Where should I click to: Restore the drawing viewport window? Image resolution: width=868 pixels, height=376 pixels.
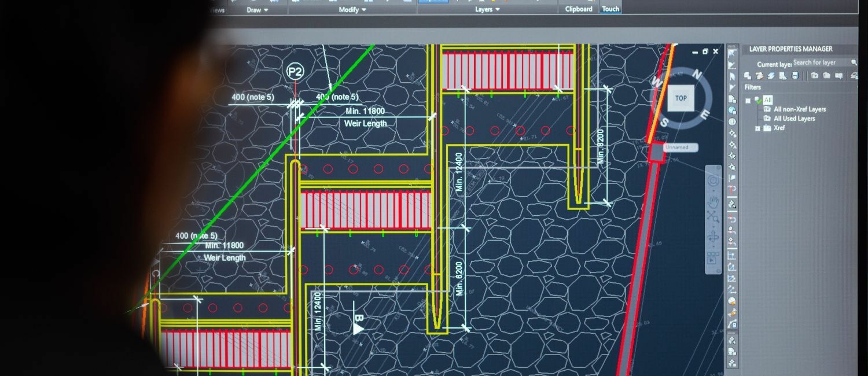pos(705,51)
